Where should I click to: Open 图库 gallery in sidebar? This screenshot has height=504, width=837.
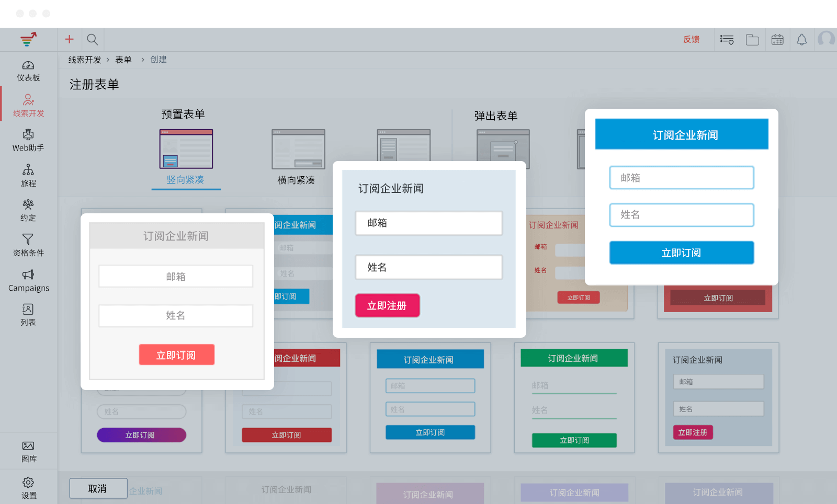tap(28, 452)
